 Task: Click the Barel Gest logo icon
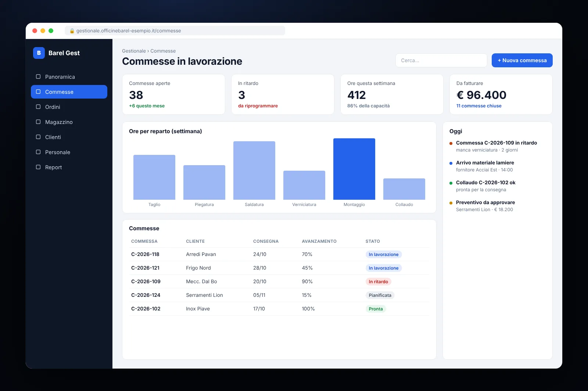coord(39,53)
